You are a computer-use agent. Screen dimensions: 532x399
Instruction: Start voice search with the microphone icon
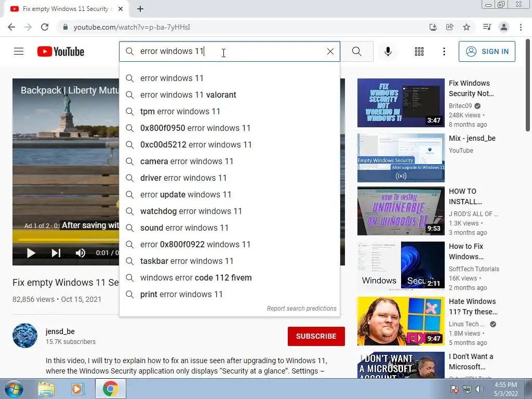tap(388, 51)
